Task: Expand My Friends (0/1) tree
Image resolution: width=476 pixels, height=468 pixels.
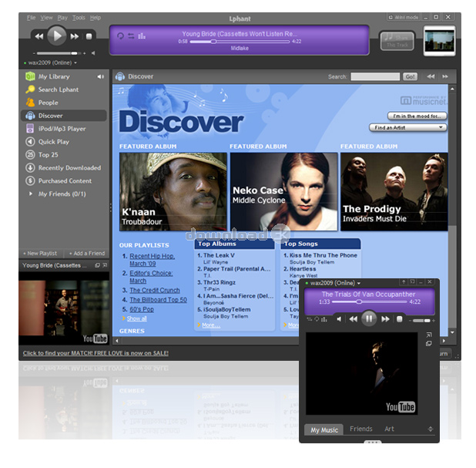Action: (30, 194)
